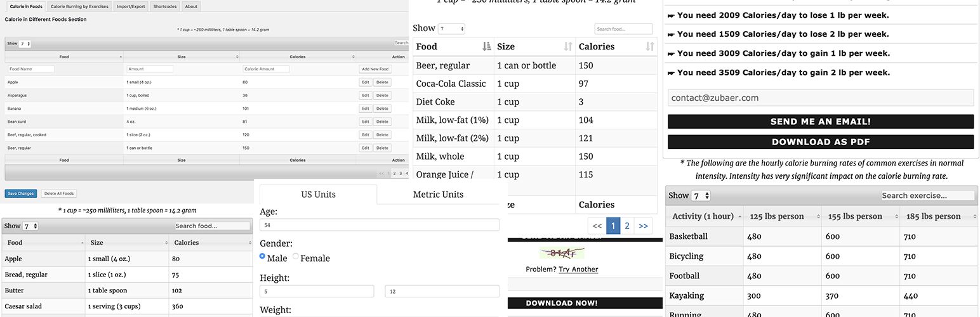
Task: Click the Send Me An Email button
Action: (x=821, y=121)
